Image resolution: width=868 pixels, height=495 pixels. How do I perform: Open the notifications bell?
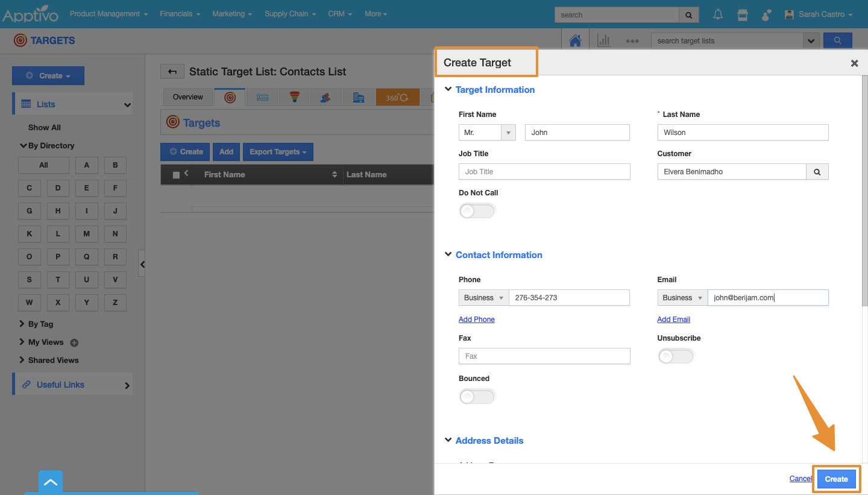(718, 14)
